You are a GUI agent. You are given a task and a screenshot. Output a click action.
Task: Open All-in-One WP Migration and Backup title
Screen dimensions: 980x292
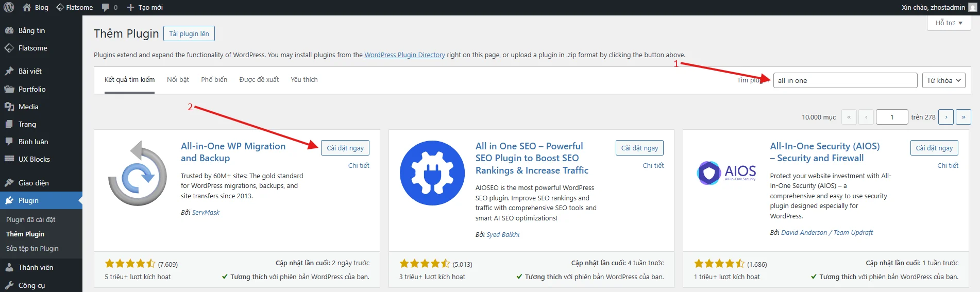[233, 152]
